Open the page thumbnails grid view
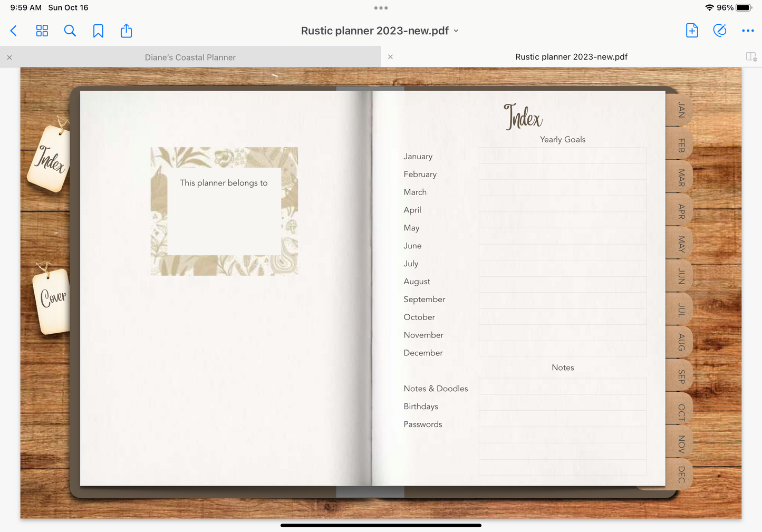The height and width of the screenshot is (532, 762). click(42, 31)
